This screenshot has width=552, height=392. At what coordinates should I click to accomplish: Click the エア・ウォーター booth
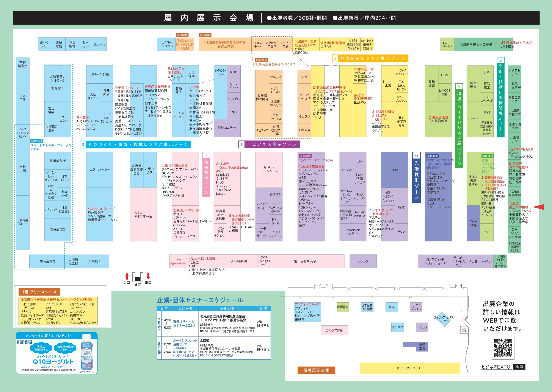coord(100,170)
